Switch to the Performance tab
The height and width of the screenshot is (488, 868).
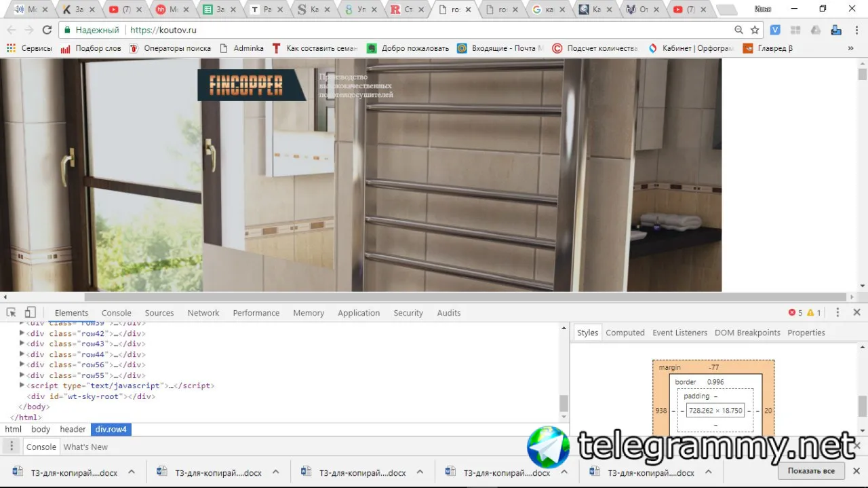(x=256, y=313)
